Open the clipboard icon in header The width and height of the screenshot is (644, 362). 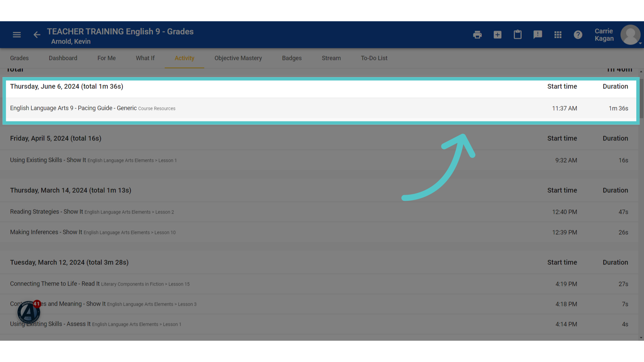[518, 35]
